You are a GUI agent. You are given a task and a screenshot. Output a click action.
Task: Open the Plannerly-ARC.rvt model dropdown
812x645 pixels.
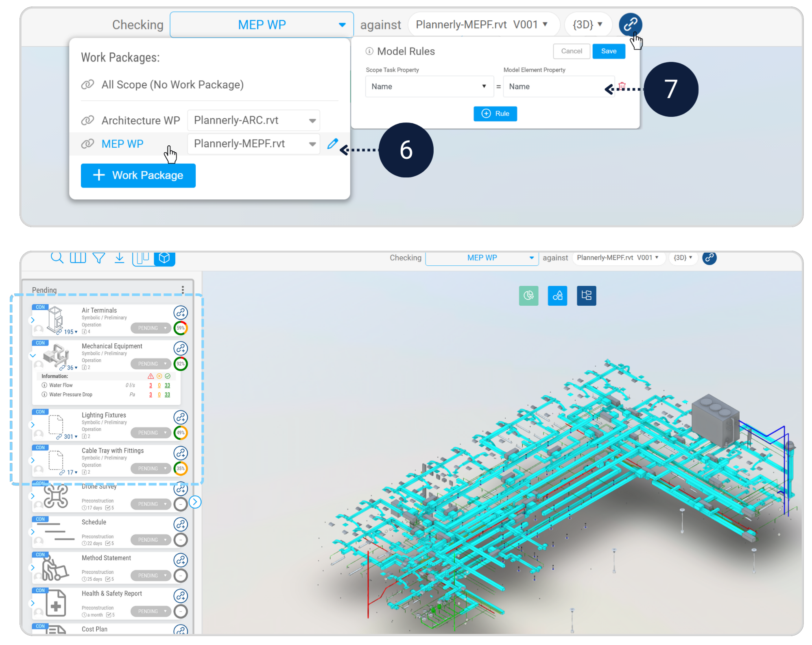pyautogui.click(x=254, y=120)
